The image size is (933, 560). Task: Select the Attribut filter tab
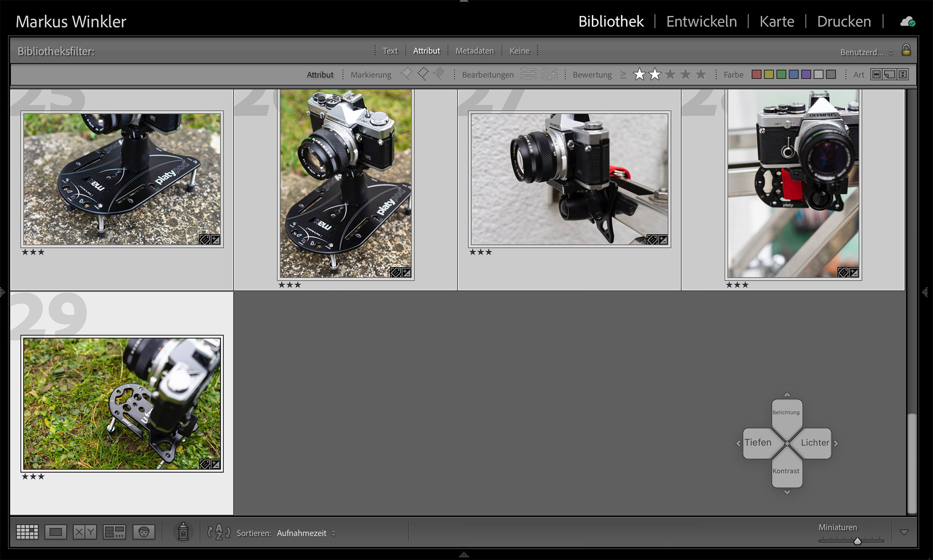click(x=426, y=51)
